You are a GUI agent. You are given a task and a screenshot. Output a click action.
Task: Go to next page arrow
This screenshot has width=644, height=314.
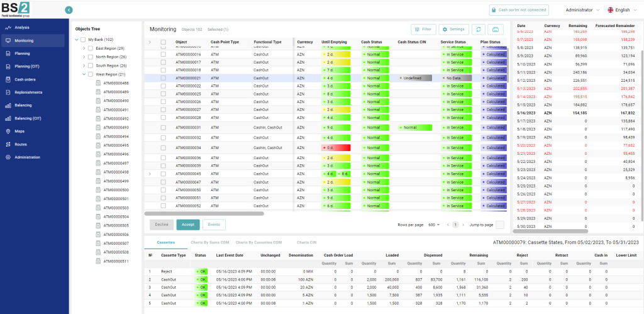[464, 225]
